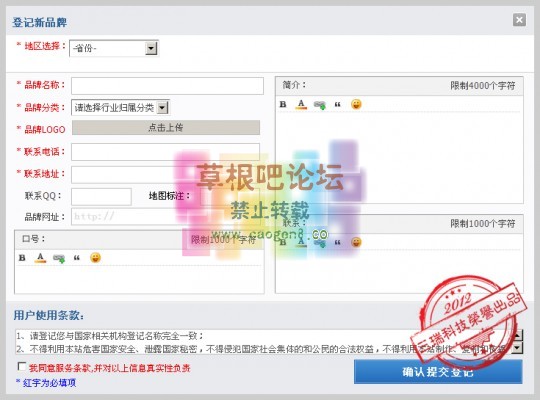The image size is (540, 400).
Task: Close the 登记新品牌 dialog
Action: click(519, 20)
